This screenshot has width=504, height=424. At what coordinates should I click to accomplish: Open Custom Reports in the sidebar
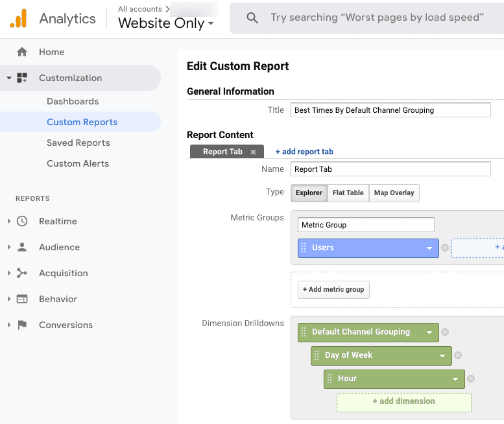pos(82,122)
